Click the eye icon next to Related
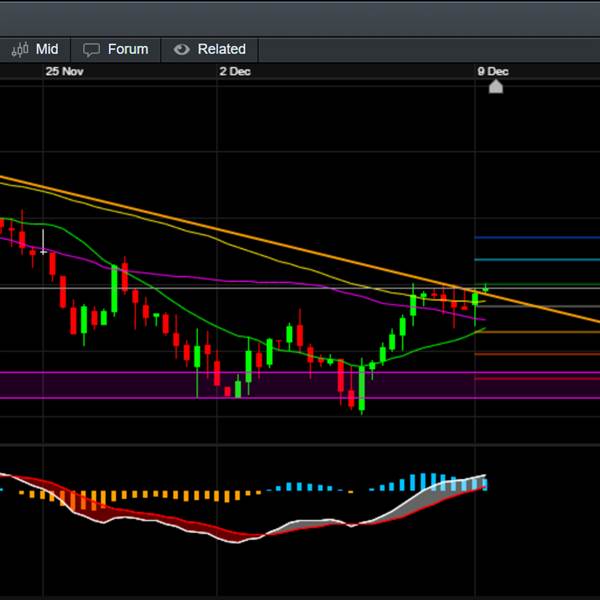The height and width of the screenshot is (600, 600). coord(181,49)
